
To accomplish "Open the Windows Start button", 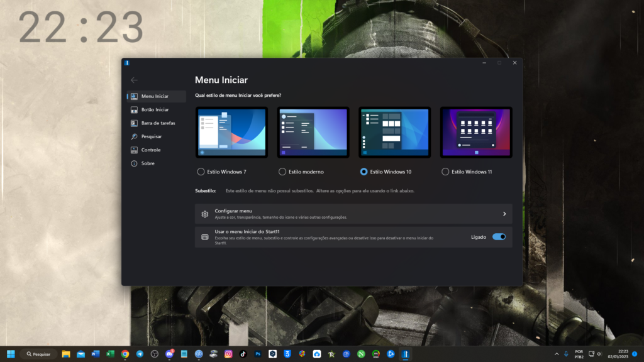I will (11, 354).
